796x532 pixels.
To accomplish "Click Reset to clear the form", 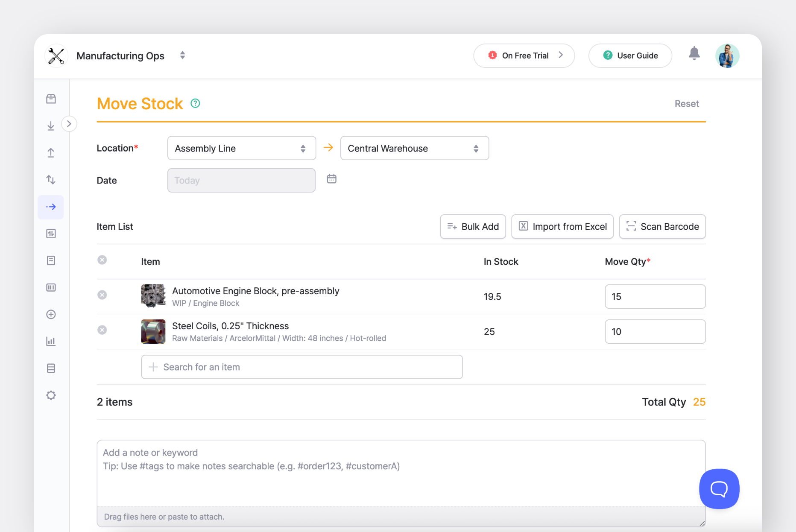I will point(686,103).
